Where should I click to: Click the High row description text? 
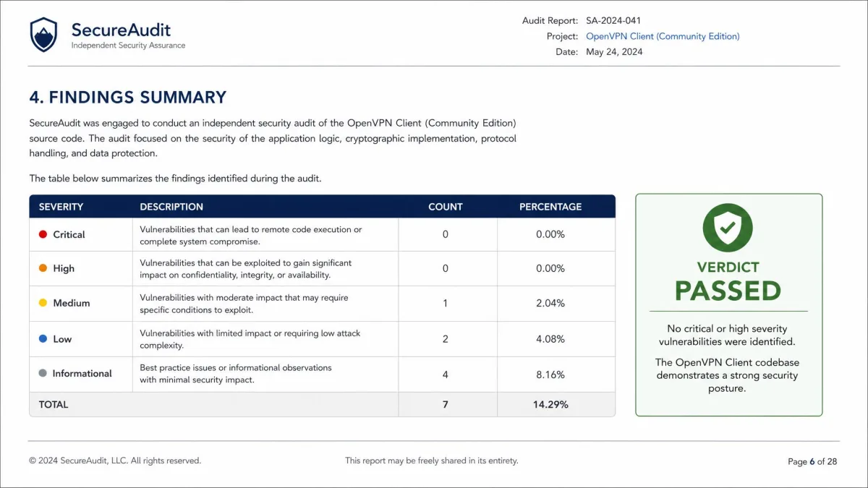[x=246, y=268]
